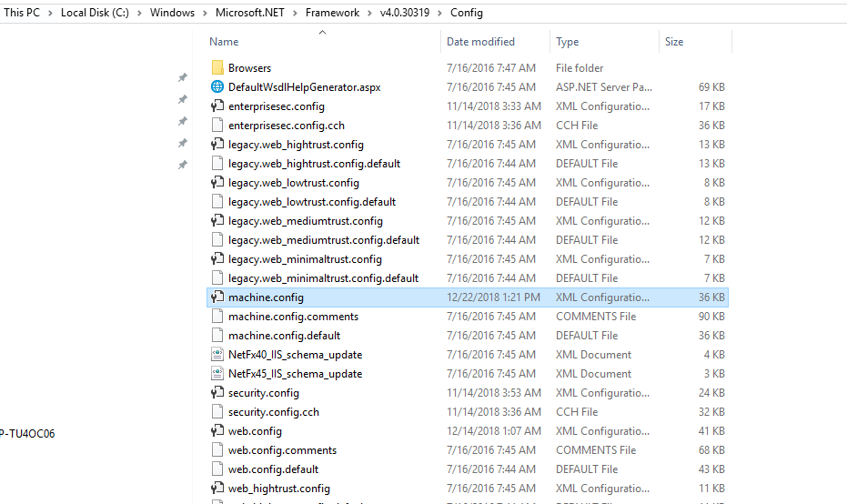Click Config in the address breadcrumb

pos(467,13)
